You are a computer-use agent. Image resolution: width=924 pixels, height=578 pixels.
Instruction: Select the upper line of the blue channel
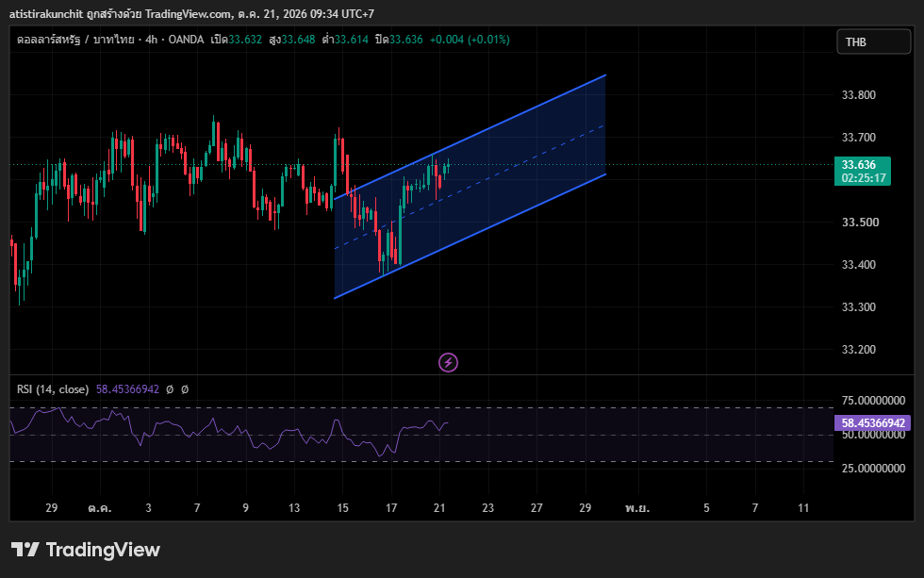coord(470,137)
